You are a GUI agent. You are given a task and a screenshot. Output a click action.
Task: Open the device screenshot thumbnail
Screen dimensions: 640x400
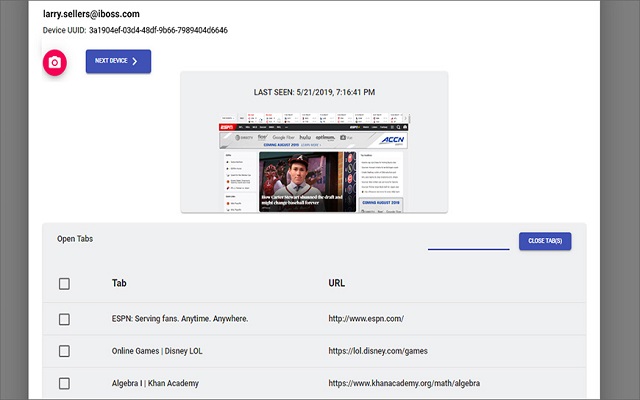[x=314, y=166]
